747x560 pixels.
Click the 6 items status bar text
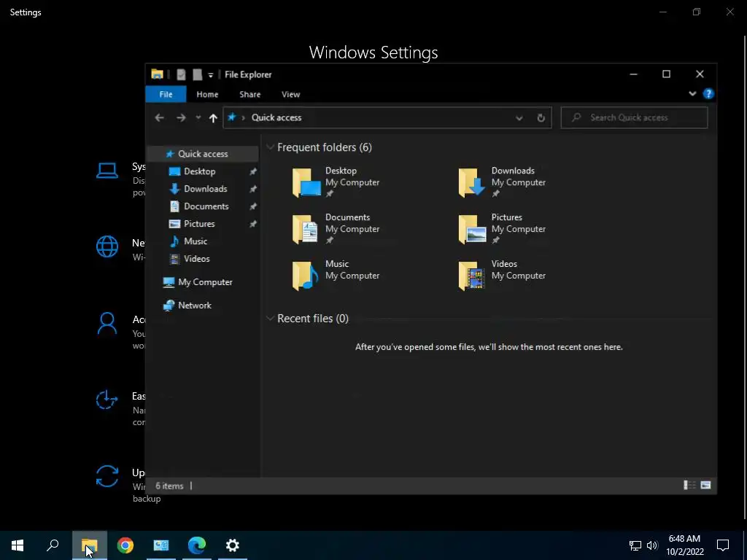coord(169,486)
